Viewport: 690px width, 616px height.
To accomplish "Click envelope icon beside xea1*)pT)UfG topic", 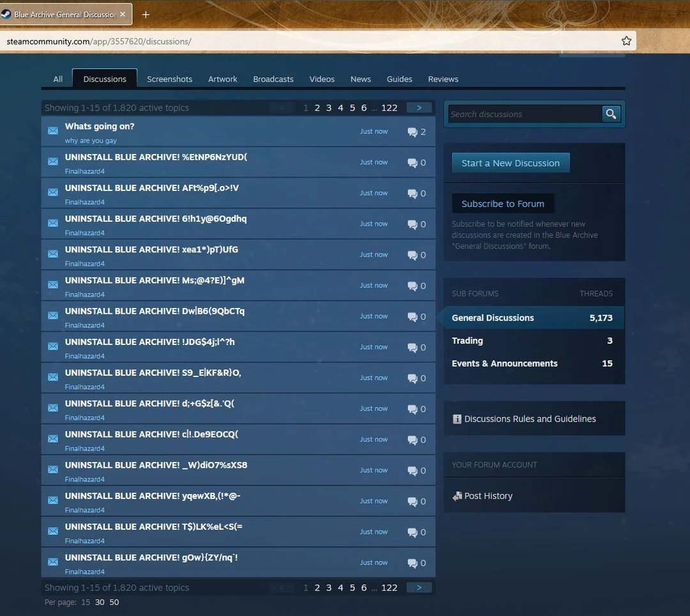I will (x=53, y=254).
